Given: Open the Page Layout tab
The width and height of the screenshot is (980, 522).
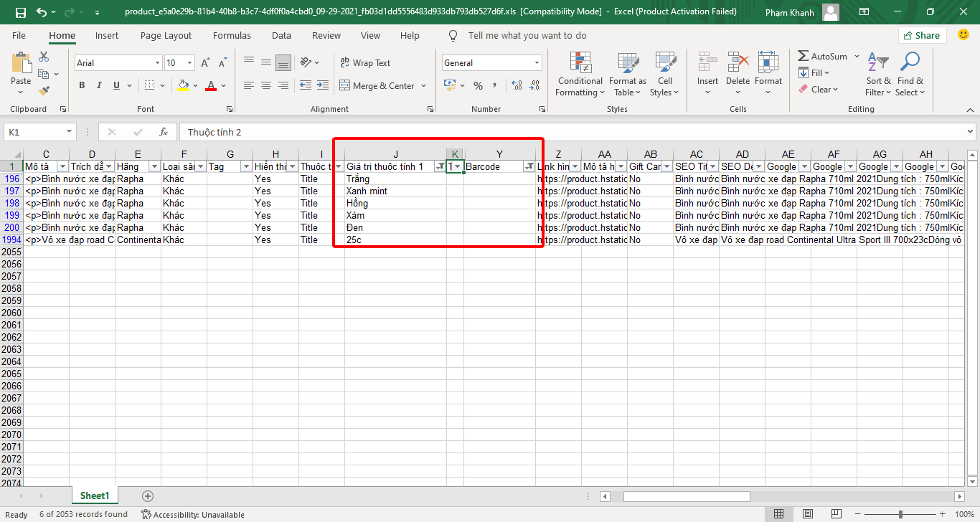Looking at the screenshot, I should point(166,36).
